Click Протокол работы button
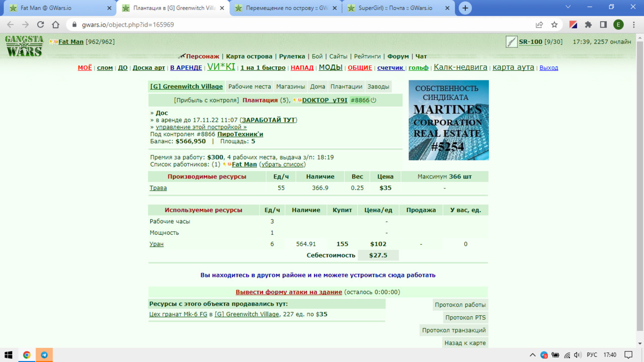The height and width of the screenshot is (362, 644). coord(460,305)
